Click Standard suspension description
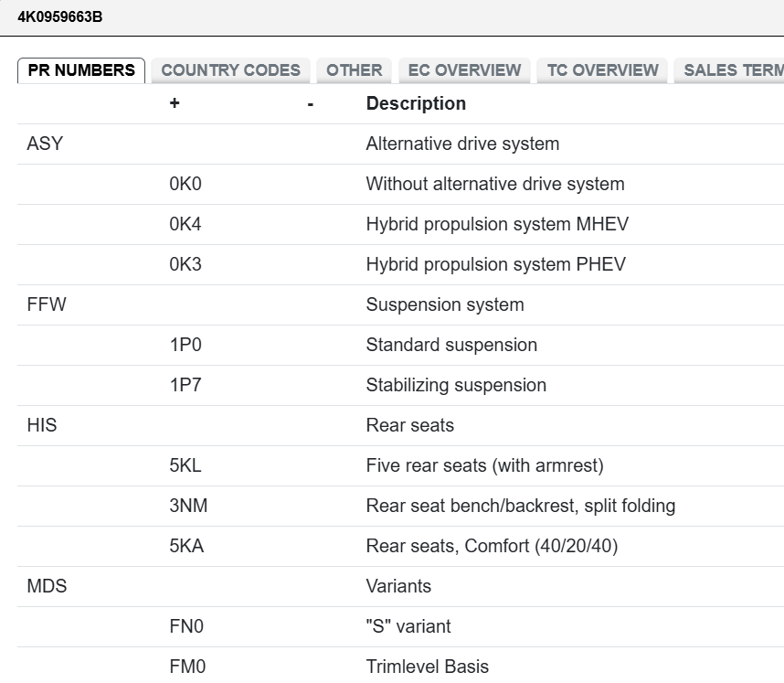This screenshot has width=784, height=683. pos(451,346)
